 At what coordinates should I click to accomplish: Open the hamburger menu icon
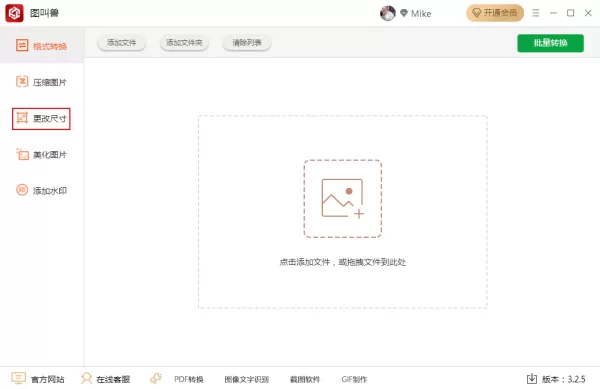pyautogui.click(x=536, y=13)
